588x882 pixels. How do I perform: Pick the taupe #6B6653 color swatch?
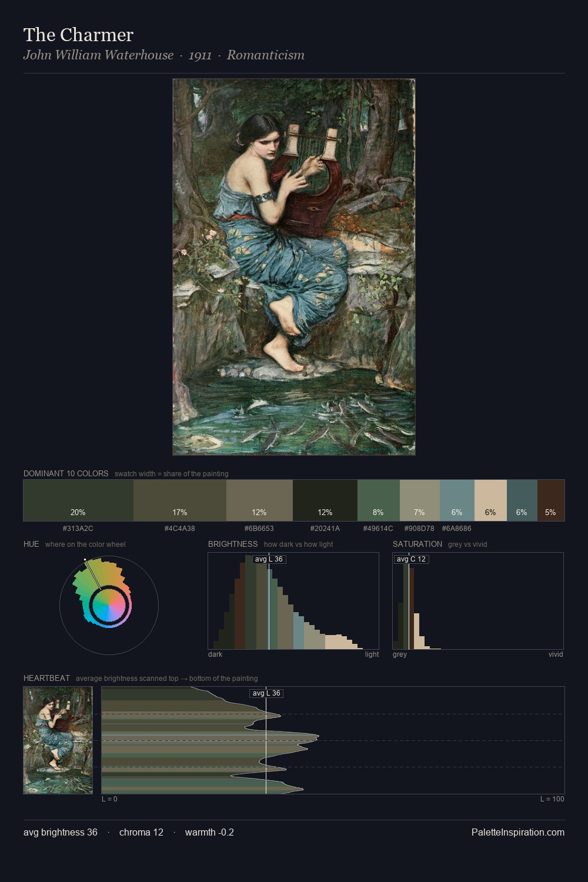(259, 500)
